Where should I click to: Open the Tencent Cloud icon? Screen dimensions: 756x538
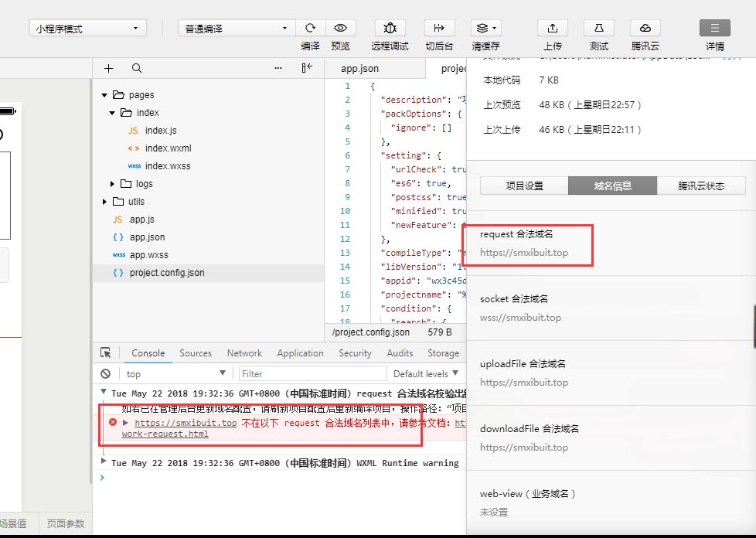point(645,28)
